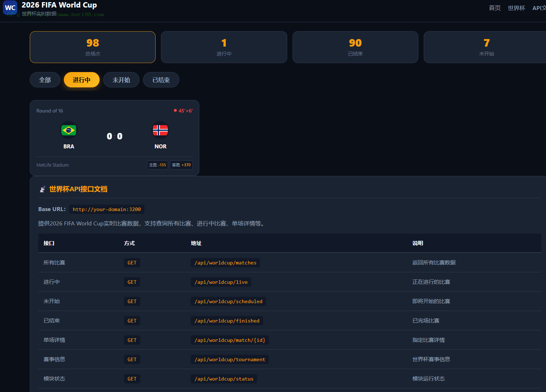Click the 接口 column header
The image size is (546, 392).
pyautogui.click(x=49, y=243)
